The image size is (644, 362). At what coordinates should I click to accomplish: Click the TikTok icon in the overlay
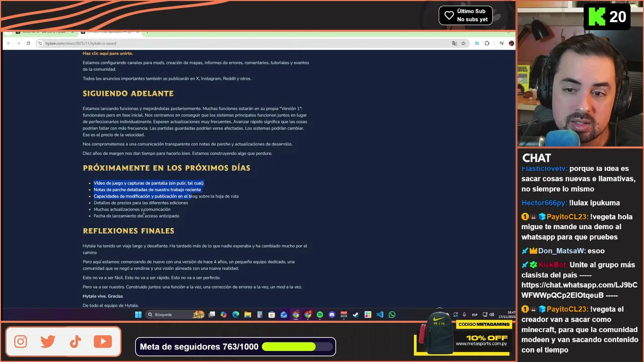[75, 342]
